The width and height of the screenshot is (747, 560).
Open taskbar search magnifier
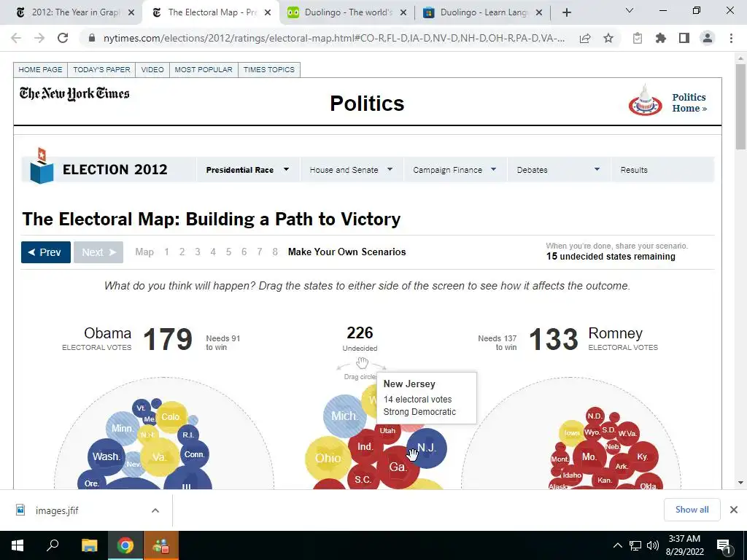pos(53,545)
